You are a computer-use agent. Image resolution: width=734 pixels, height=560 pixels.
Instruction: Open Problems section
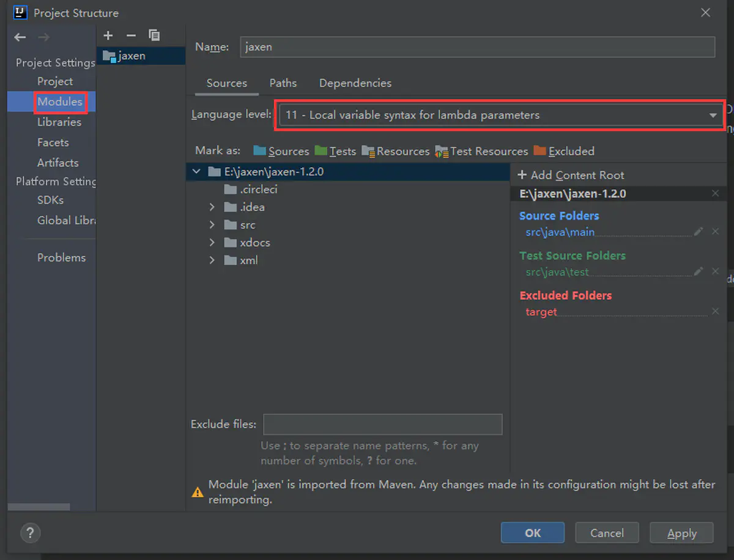tap(62, 257)
